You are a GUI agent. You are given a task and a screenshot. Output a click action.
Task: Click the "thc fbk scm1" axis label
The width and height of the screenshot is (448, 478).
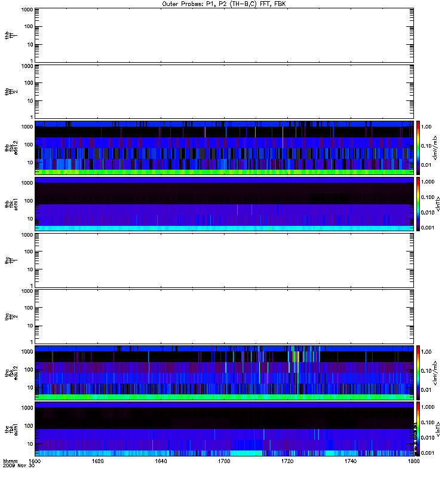coord(11,429)
